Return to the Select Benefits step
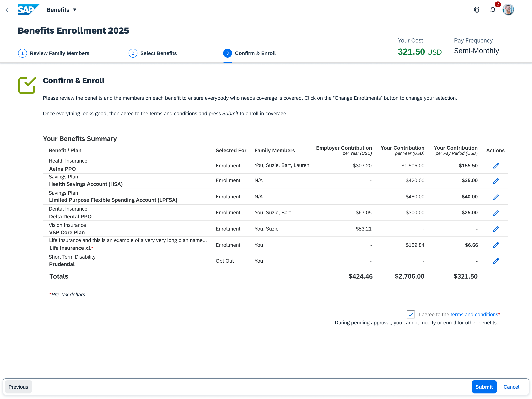The width and height of the screenshot is (532, 399). click(x=158, y=53)
